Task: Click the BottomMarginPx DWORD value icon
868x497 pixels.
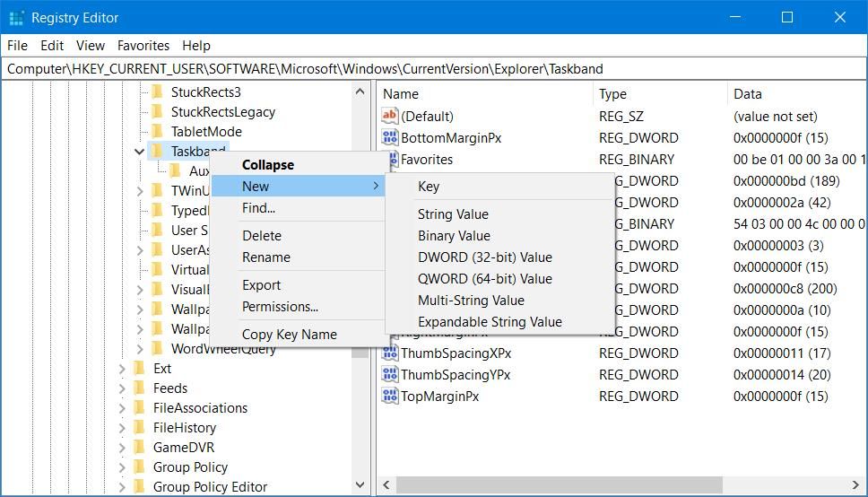Action: tap(389, 137)
